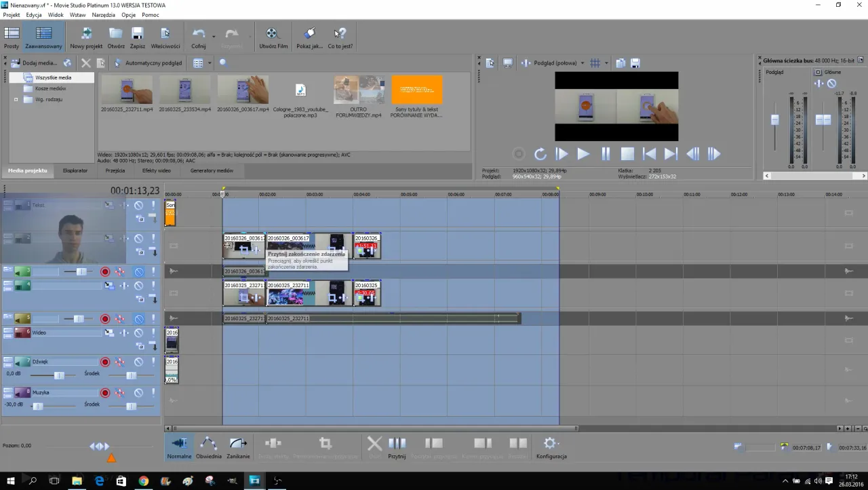The width and height of the screenshot is (868, 490).
Task: Click the Nowy projekt toolbar icon
Action: 86,38
